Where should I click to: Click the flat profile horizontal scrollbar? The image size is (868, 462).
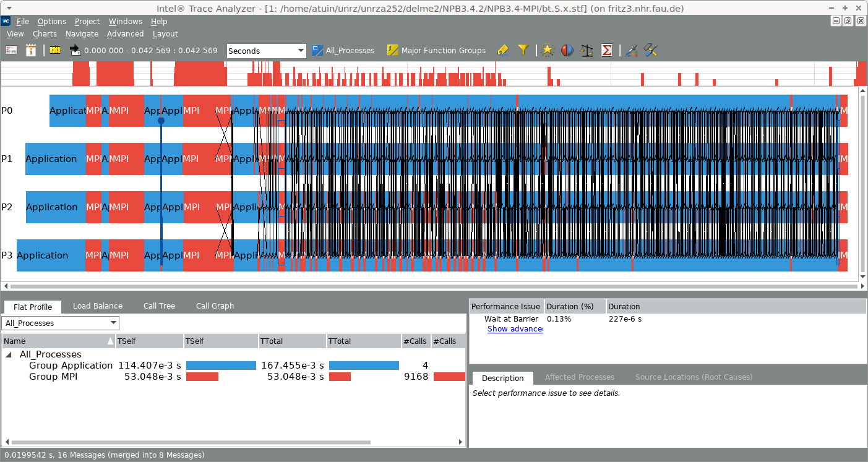(x=191, y=442)
